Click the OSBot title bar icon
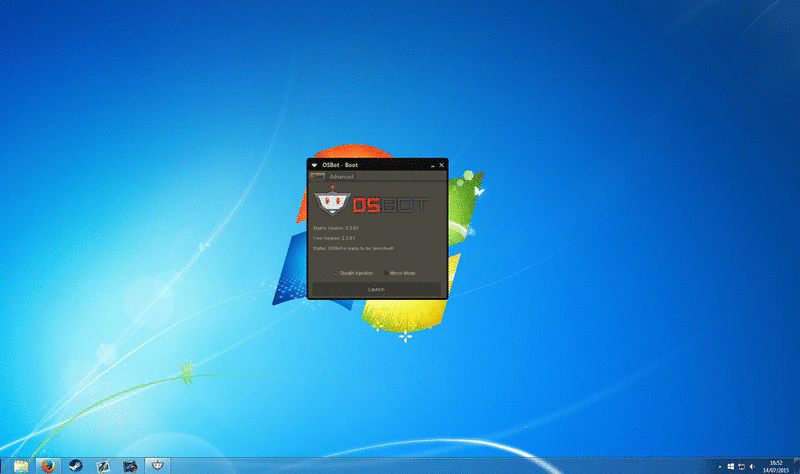800x474 pixels. point(314,165)
